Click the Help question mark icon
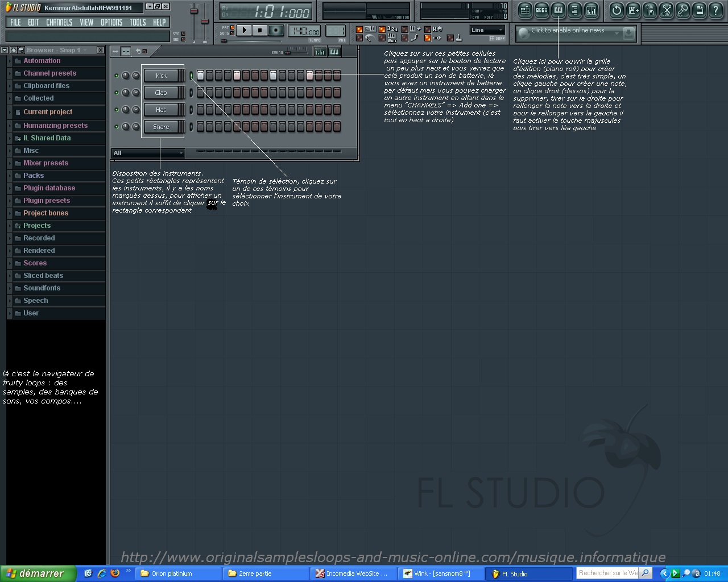 [x=715, y=10]
